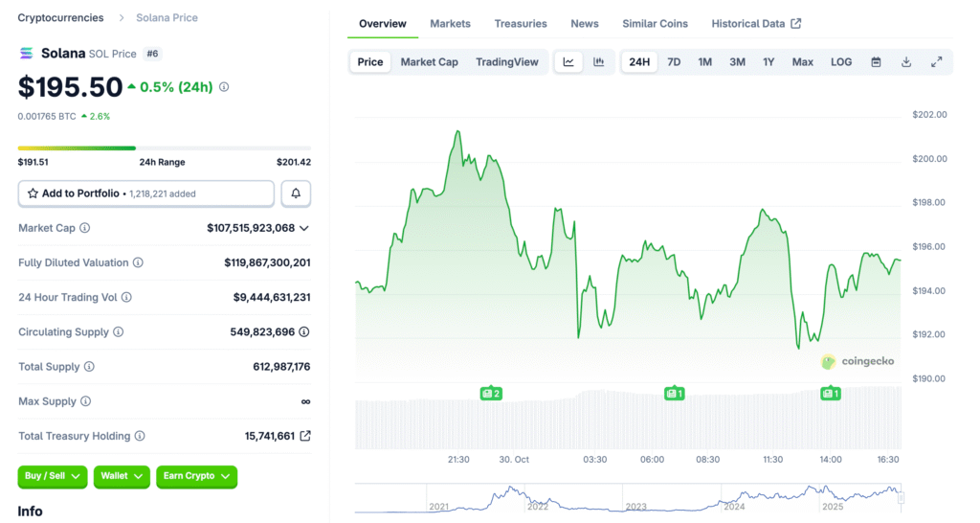Viewport: 980px width, 523px height.
Task: Toggle LOG scale on chart
Action: (x=841, y=62)
